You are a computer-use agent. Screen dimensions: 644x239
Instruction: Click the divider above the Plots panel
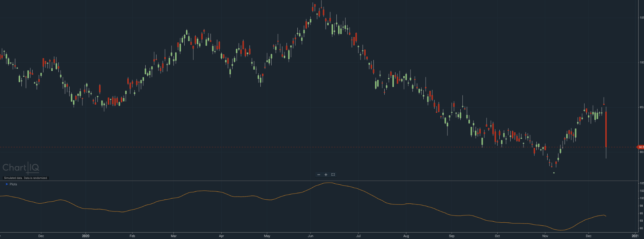tap(319, 181)
